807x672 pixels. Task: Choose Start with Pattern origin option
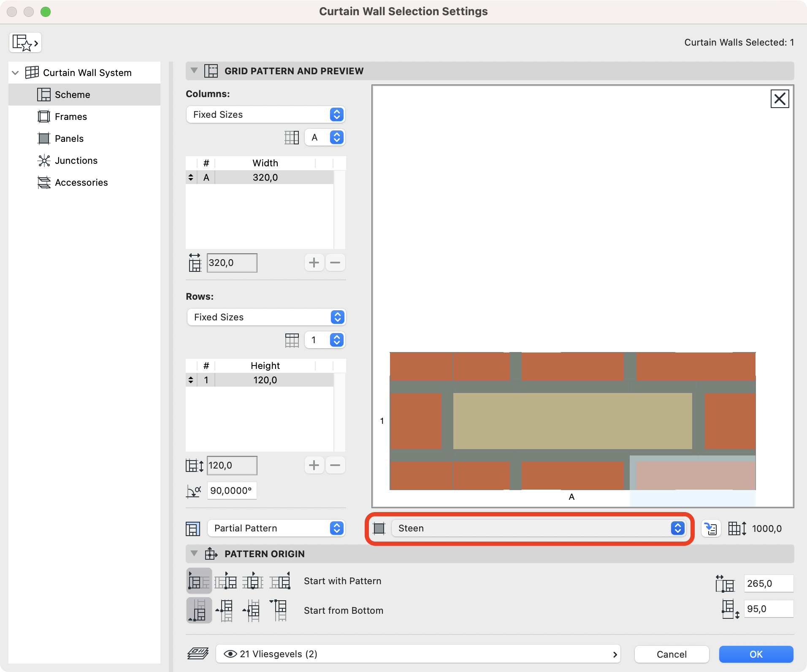199,581
